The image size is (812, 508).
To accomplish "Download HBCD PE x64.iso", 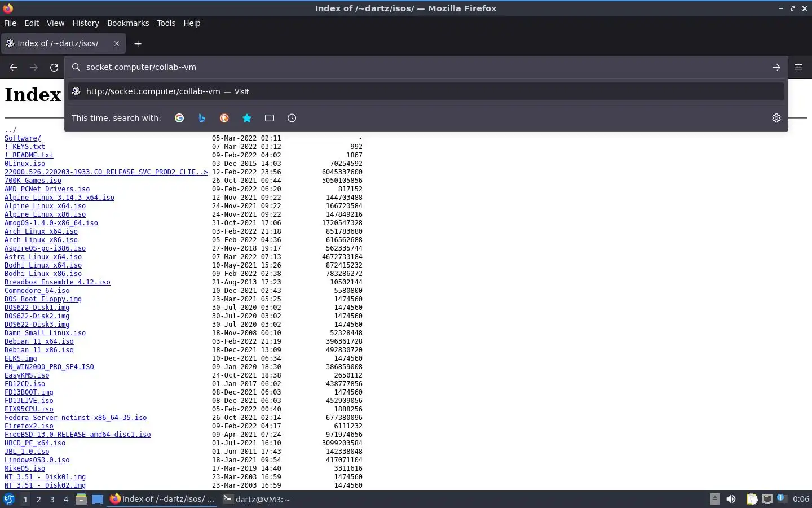I will (35, 443).
